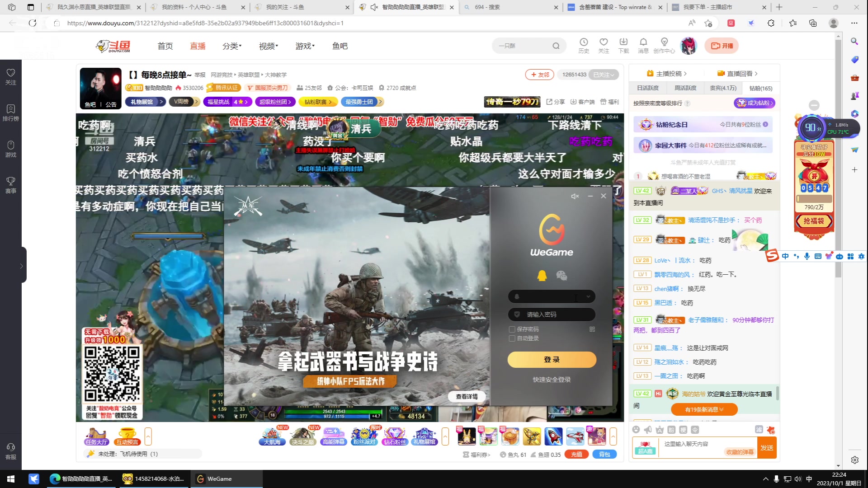The height and width of the screenshot is (488, 868).
Task: Expand the WeGame account dropdown arrow
Action: click(588, 297)
